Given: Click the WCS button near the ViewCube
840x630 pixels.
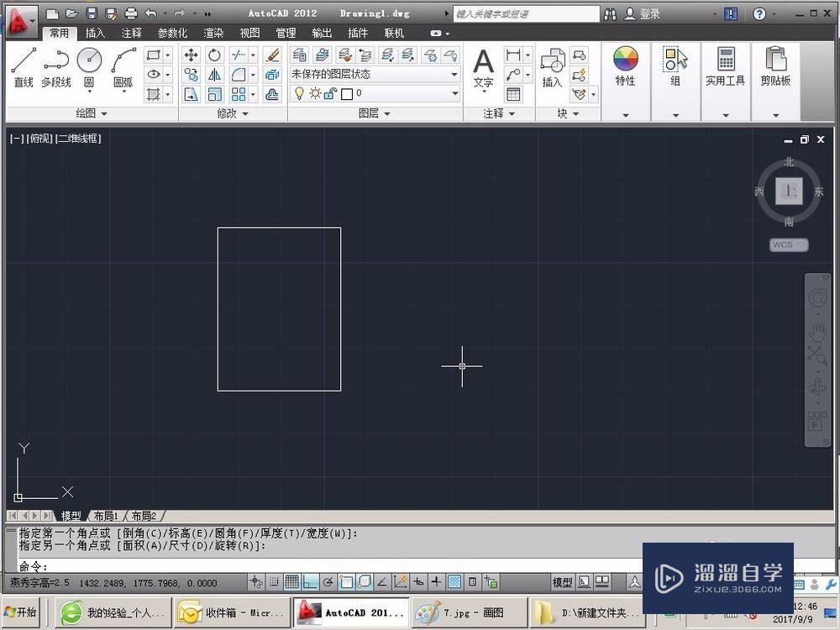Looking at the screenshot, I should click(x=787, y=244).
